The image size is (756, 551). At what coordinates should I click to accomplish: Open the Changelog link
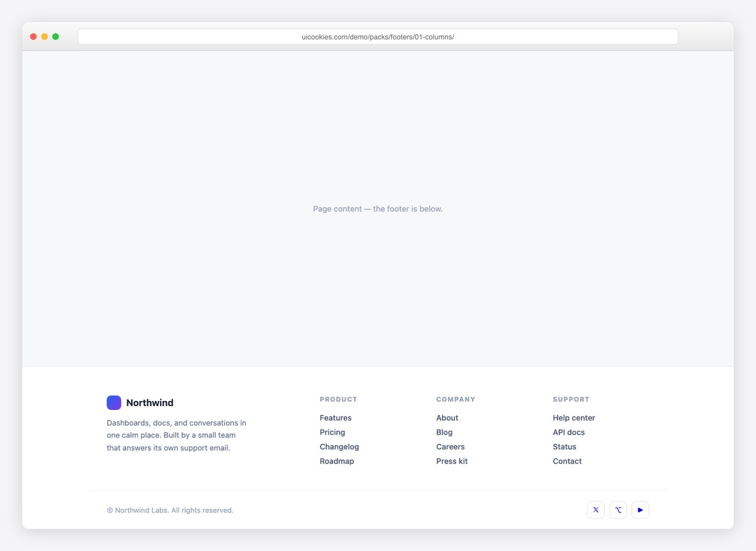click(340, 446)
